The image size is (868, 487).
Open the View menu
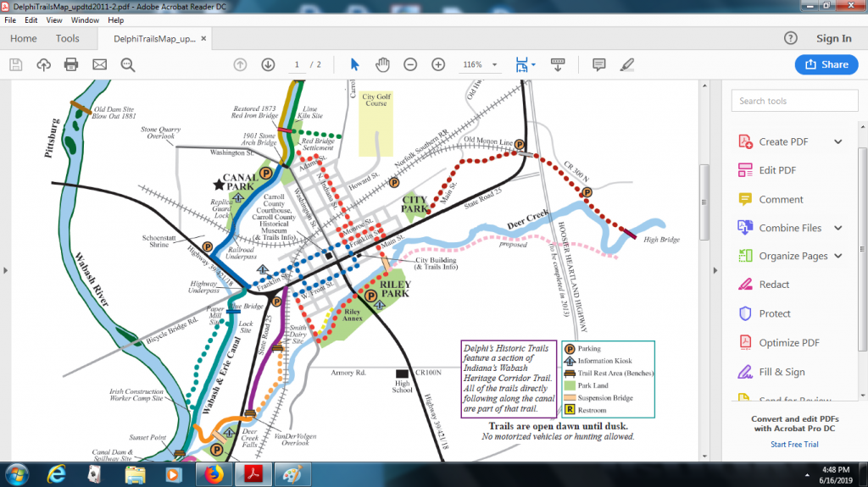pyautogui.click(x=54, y=19)
